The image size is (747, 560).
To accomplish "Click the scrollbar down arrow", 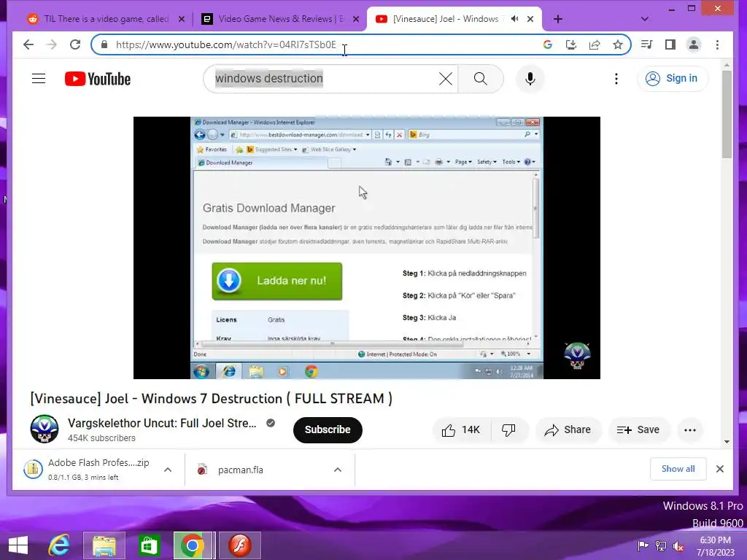I will pos(727,441).
